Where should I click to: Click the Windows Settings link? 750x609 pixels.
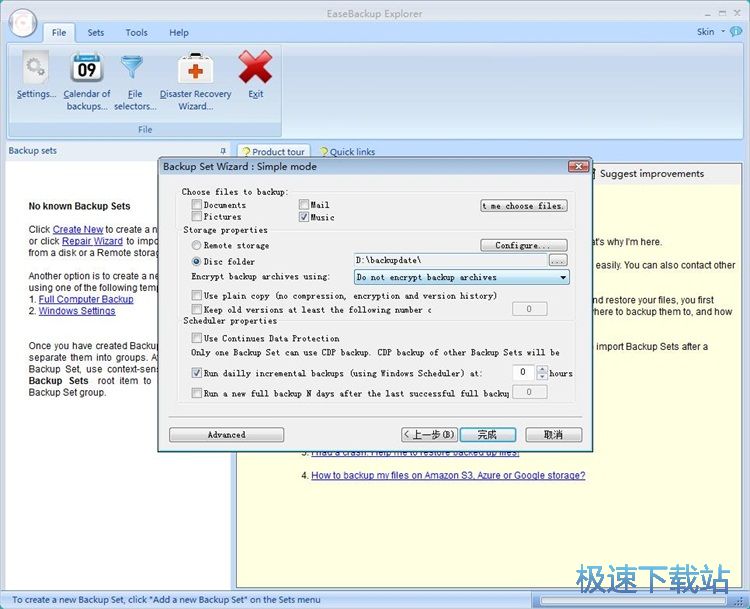(x=77, y=311)
